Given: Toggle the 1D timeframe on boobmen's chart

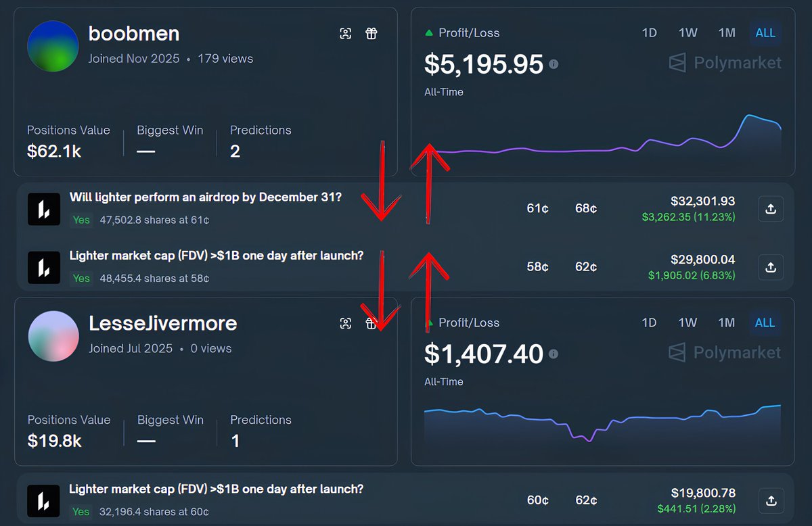Looking at the screenshot, I should coord(649,32).
